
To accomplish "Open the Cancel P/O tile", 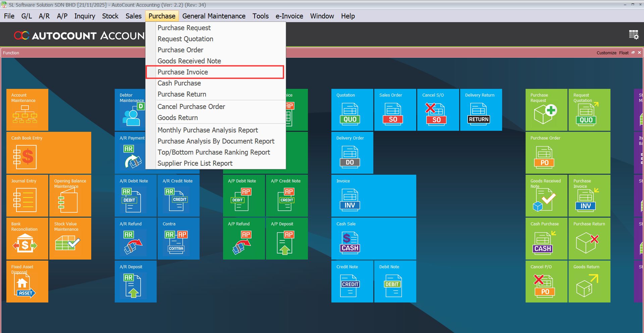I will [546, 281].
